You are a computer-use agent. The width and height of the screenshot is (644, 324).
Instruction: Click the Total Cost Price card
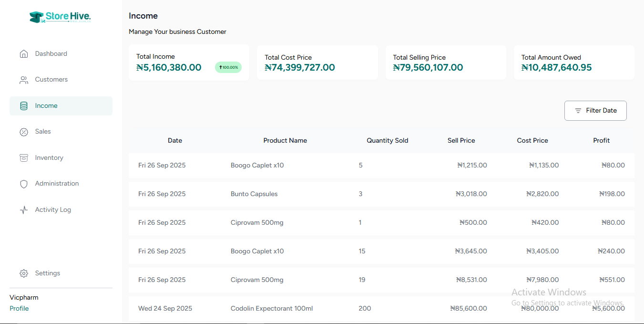317,63
